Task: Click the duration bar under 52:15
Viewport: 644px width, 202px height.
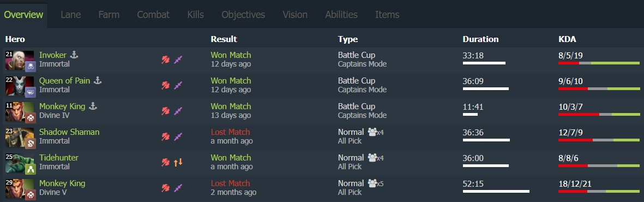Action: pos(496,191)
